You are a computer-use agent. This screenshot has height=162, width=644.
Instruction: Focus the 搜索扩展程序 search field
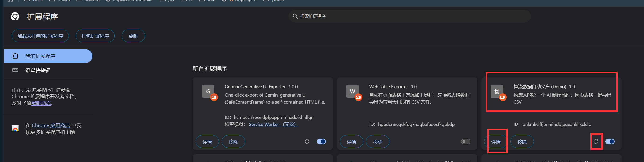click(410, 16)
